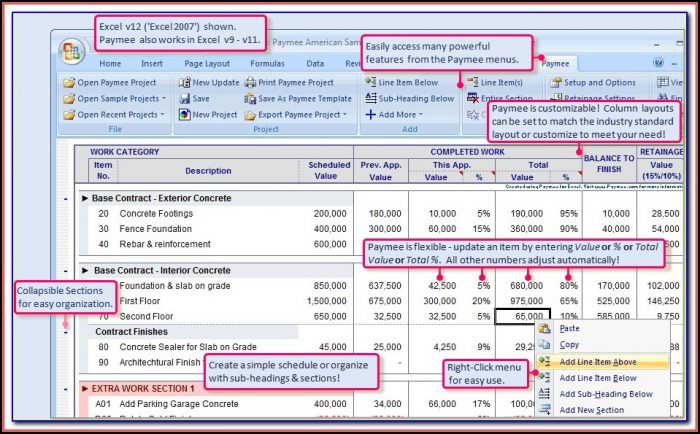The height and width of the screenshot is (434, 700).
Task: Click the Sub-Heading Below icon
Action: (371, 98)
